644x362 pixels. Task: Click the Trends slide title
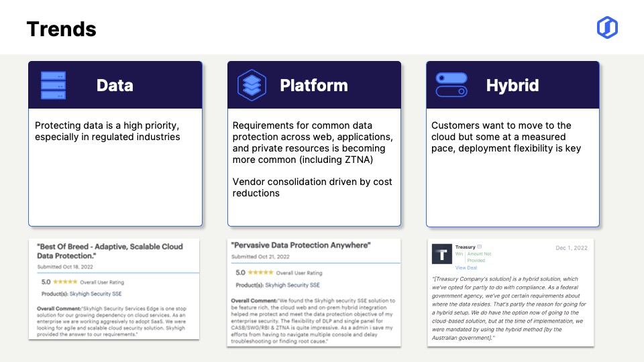61,29
